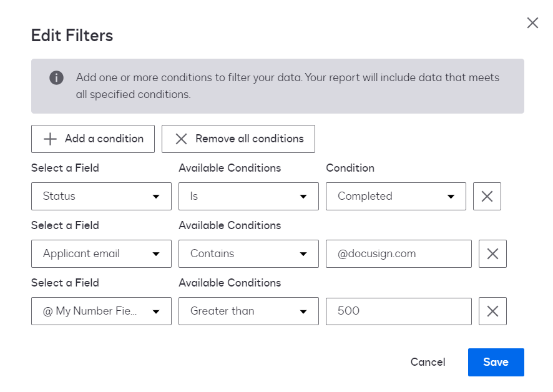Remove the My Number Field condition row
The image size is (553, 392).
click(x=492, y=311)
